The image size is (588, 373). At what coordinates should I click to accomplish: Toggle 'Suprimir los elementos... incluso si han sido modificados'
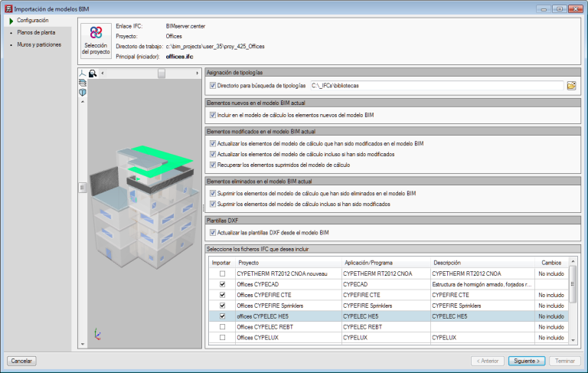213,204
